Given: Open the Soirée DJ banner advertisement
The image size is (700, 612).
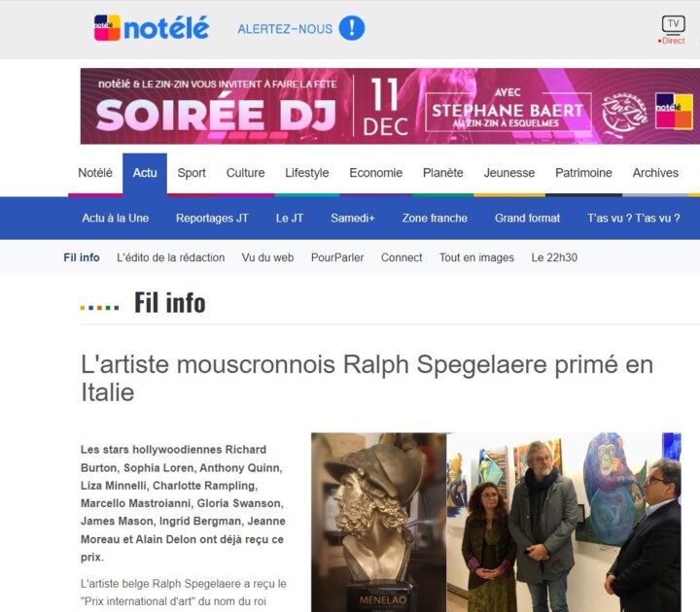Looking at the screenshot, I should (390, 106).
